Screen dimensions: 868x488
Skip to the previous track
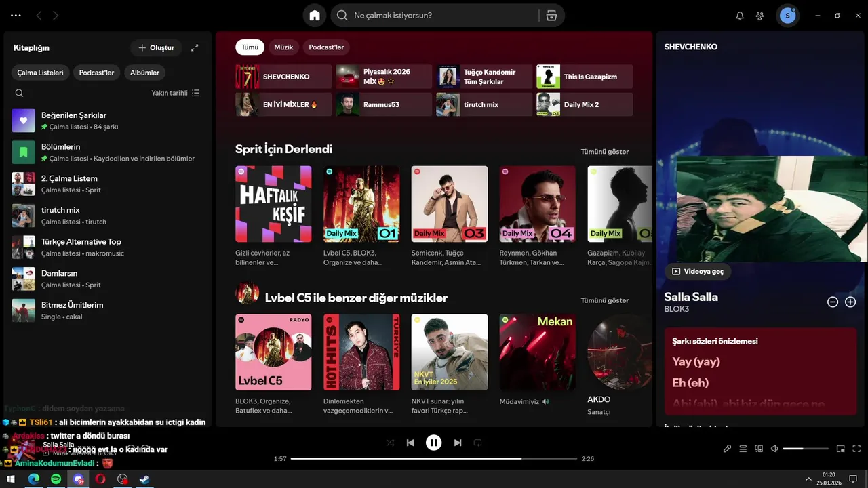coord(410,443)
